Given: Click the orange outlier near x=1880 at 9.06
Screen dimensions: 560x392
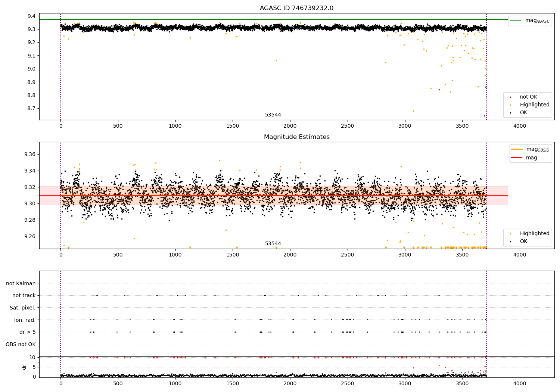Looking at the screenshot, I should click(x=276, y=60).
